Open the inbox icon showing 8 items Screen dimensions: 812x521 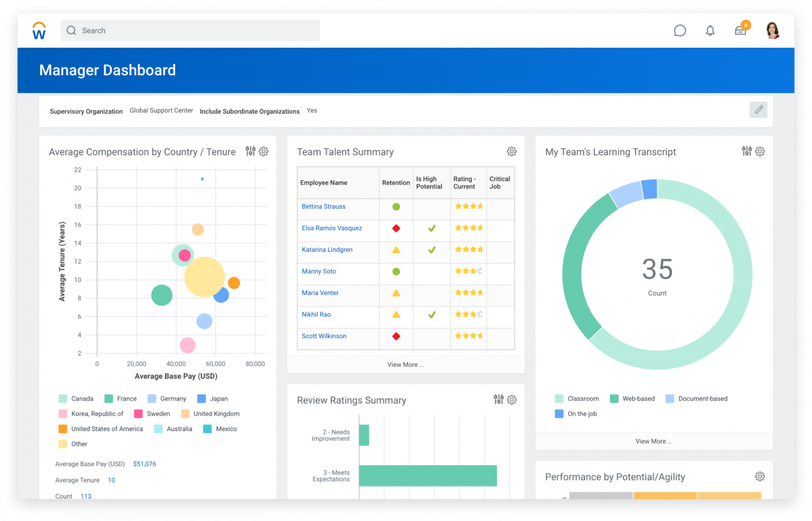(x=740, y=31)
